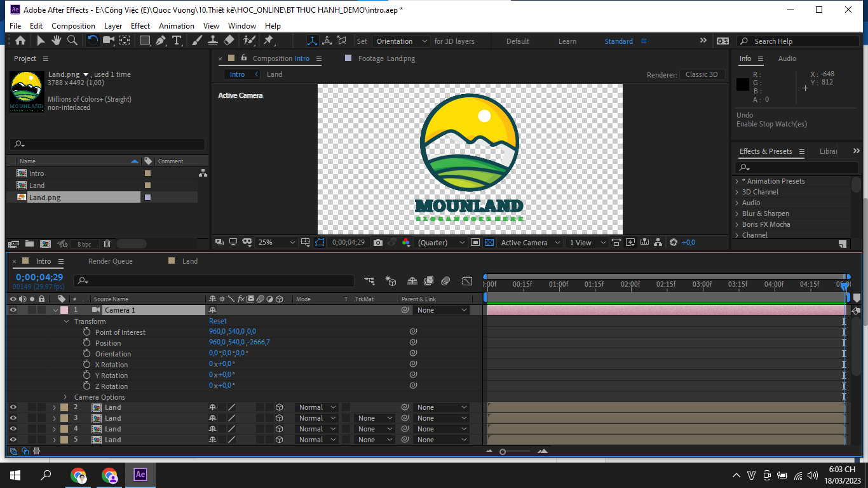Select the Puppet Pin tool
Viewport: 868px width, 488px height.
click(x=268, y=41)
